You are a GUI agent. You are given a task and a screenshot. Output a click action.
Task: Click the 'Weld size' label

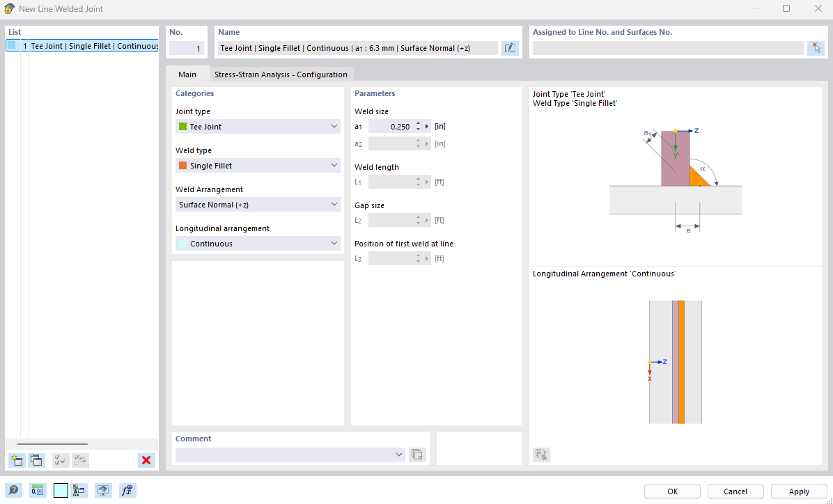pos(371,111)
